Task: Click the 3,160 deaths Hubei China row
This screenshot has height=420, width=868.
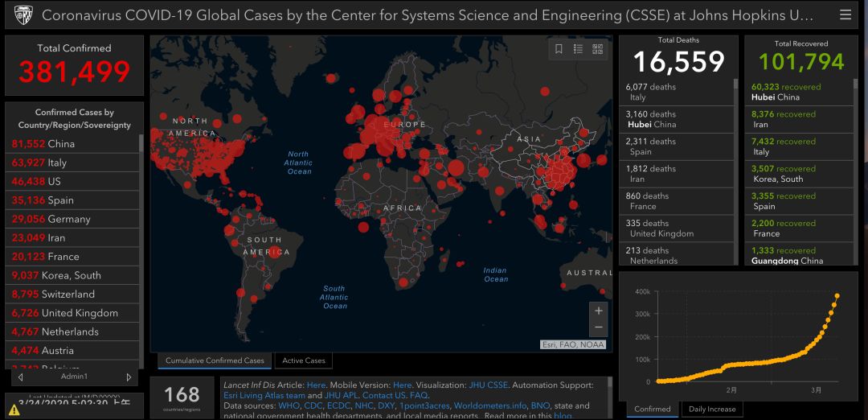Action: (x=676, y=119)
